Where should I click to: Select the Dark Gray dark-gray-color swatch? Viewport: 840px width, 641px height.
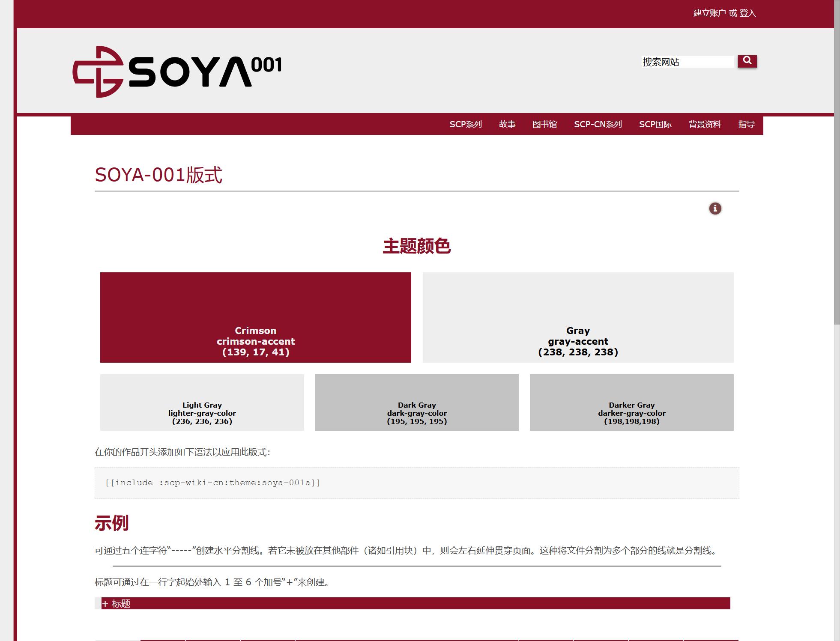coord(416,402)
